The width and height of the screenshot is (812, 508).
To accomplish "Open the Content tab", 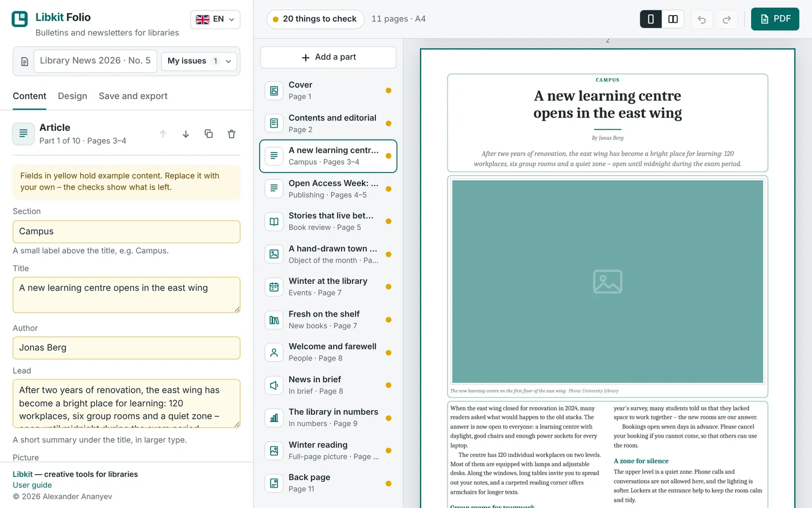I will (30, 96).
